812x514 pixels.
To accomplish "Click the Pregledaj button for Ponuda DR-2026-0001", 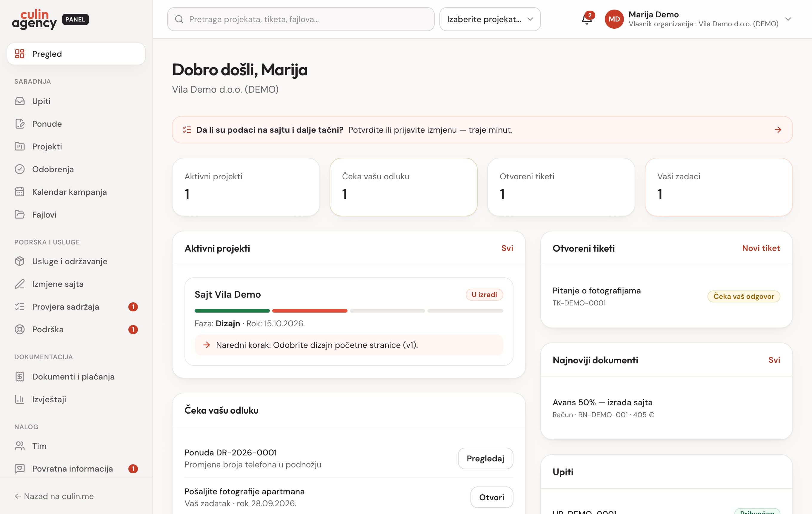I will pos(485,458).
